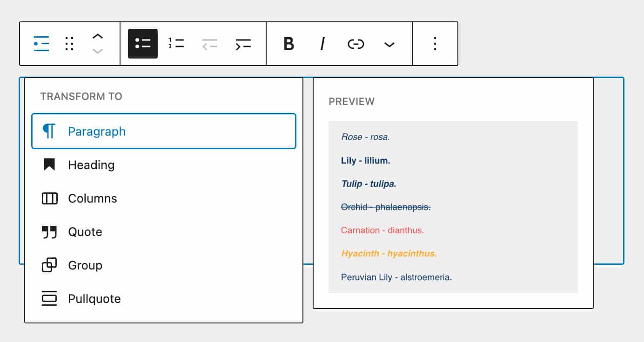Click the list block transform icon
The image size is (644, 342).
pos(40,44)
